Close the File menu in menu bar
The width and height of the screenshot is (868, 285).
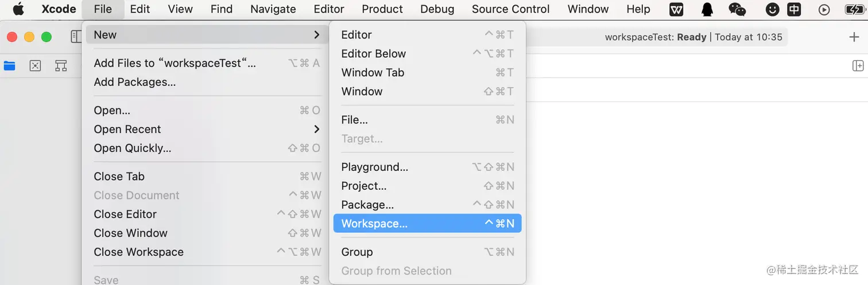coord(103,9)
